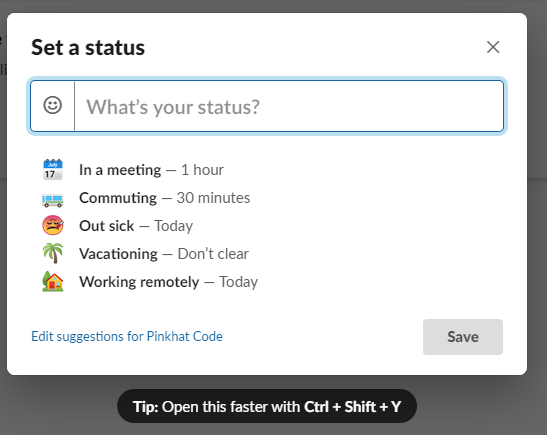The width and height of the screenshot is (547, 435).
Task: Focus the What's your status text field
Action: tap(289, 106)
